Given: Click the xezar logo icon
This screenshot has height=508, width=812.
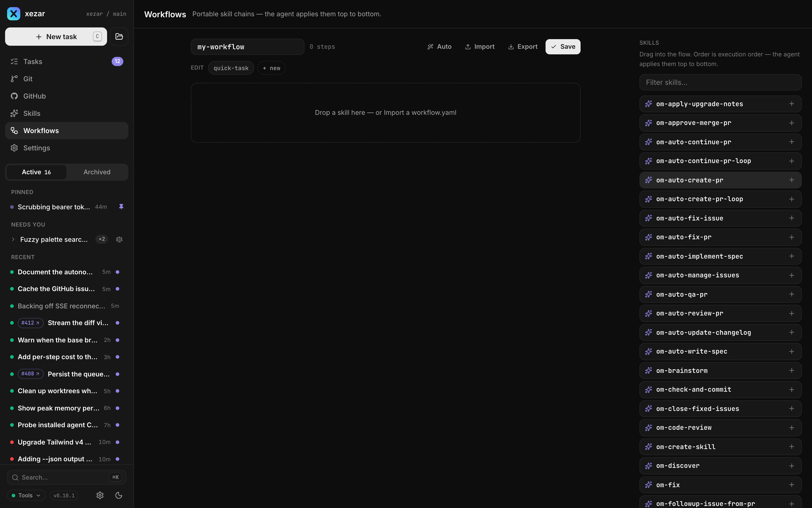Looking at the screenshot, I should pyautogui.click(x=14, y=14).
